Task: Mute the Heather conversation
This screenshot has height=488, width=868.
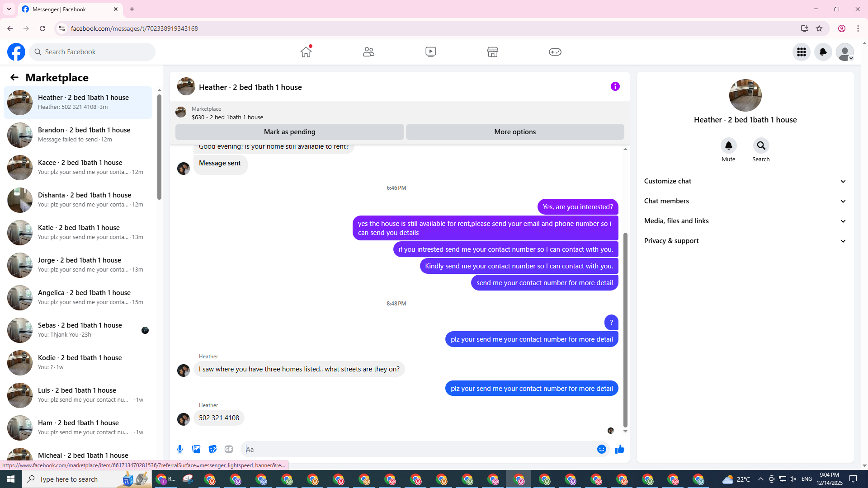Action: click(x=728, y=146)
